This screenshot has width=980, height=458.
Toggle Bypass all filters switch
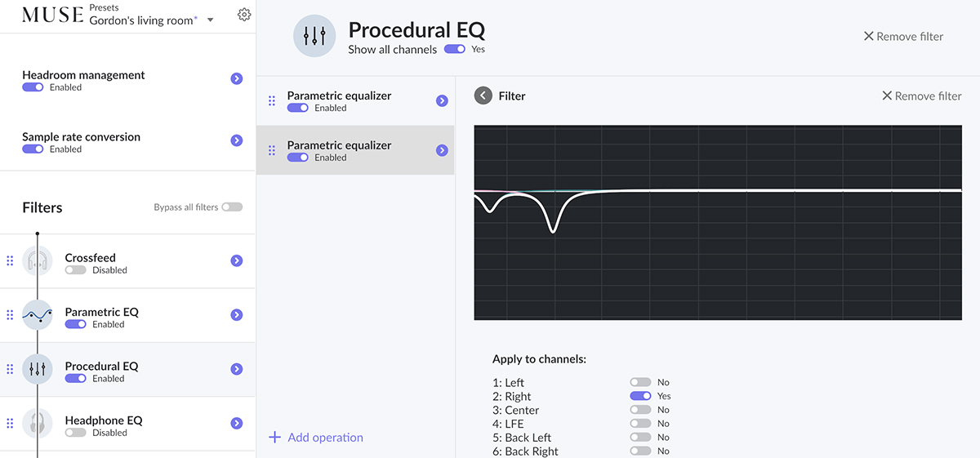232,207
